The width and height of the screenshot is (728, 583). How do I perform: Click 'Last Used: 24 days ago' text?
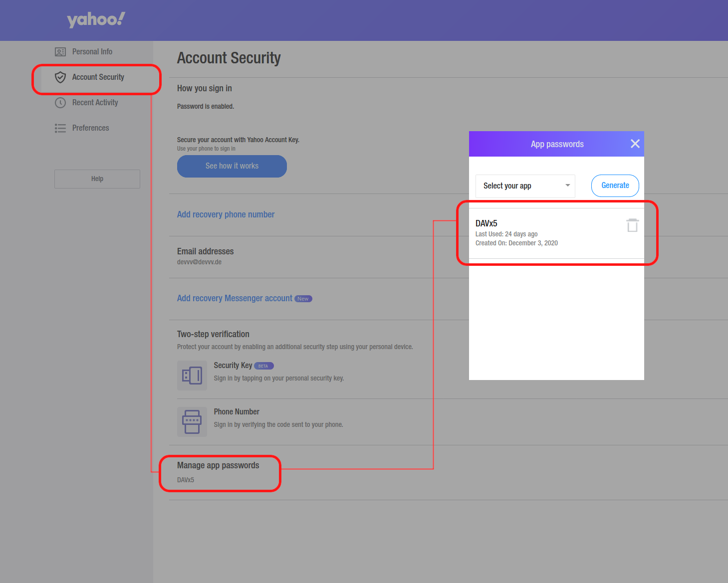tap(506, 234)
